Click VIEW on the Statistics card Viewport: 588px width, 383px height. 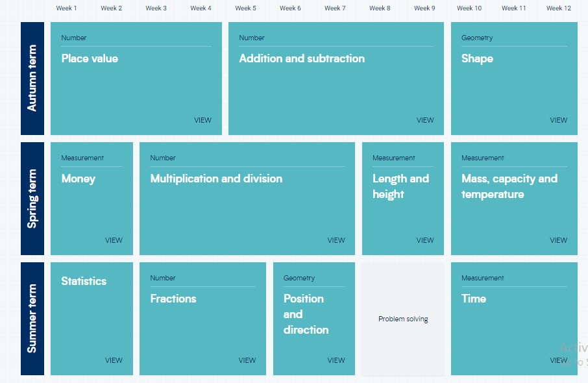pos(114,360)
